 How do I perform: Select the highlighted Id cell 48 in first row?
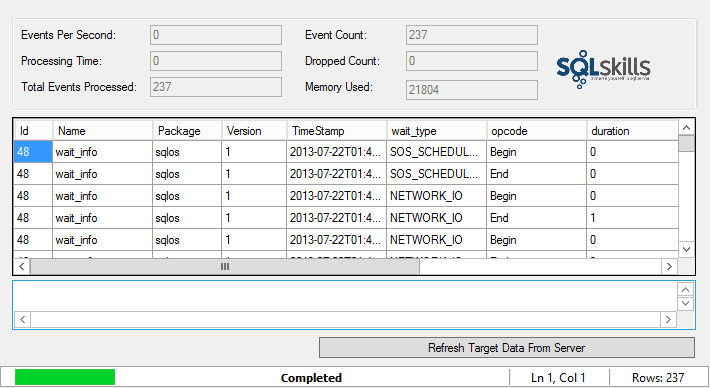tap(33, 152)
